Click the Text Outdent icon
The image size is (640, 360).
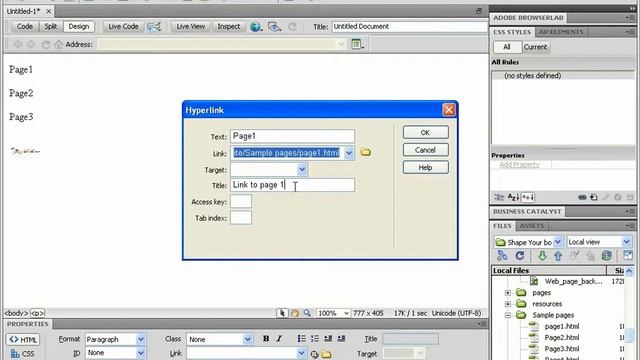pyautogui.click(x=328, y=338)
